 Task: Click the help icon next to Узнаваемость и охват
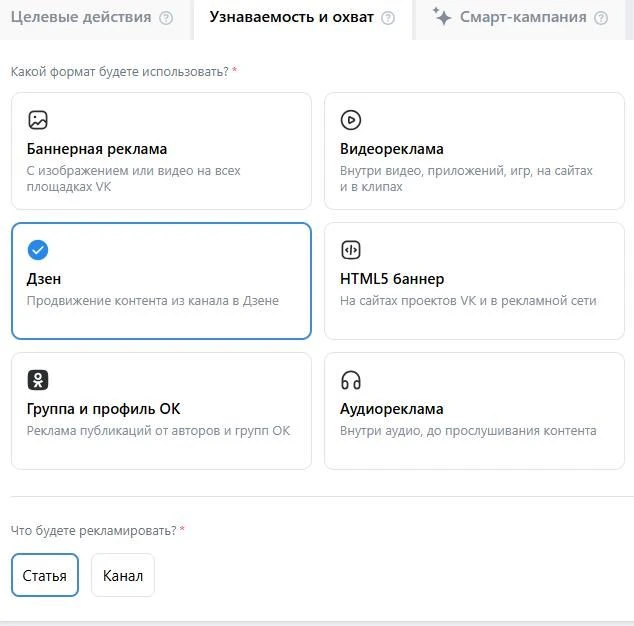tap(388, 18)
